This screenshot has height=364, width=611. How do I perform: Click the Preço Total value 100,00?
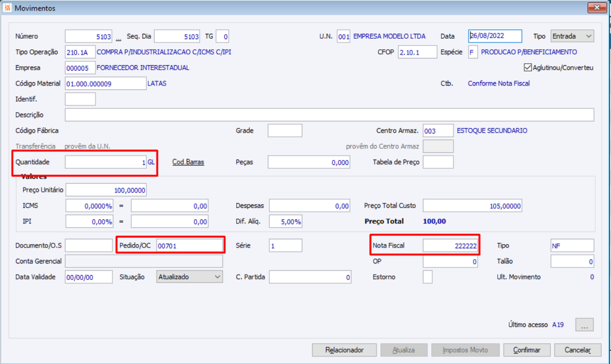435,221
